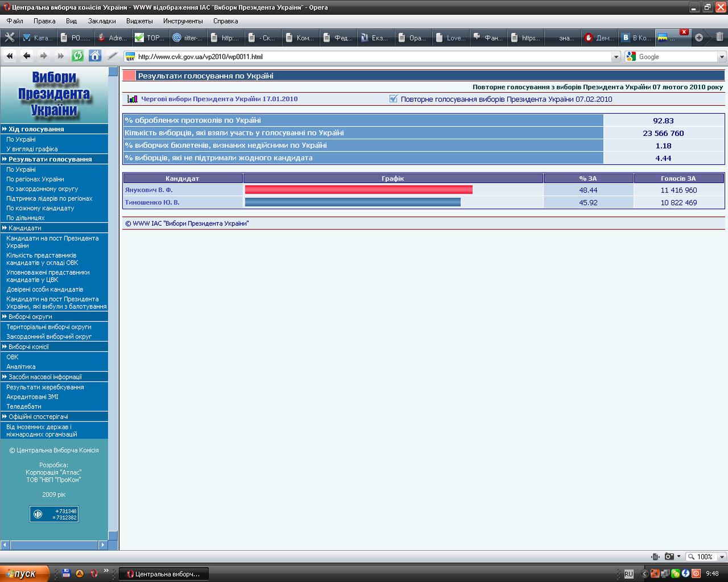
Task: Switch to the TOP... tab
Action: click(150, 38)
